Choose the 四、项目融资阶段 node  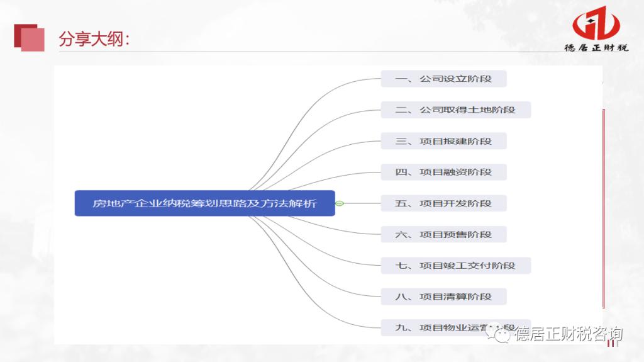(x=443, y=172)
